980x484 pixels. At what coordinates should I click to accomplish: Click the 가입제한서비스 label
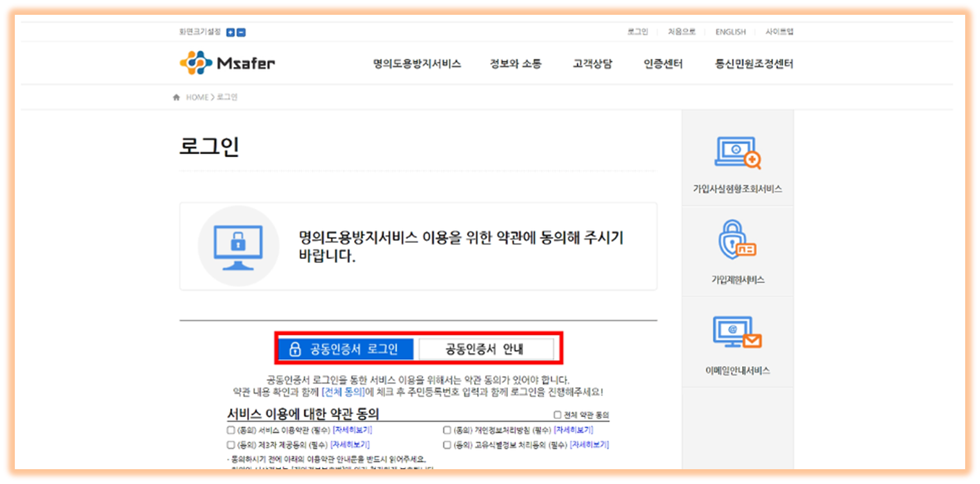tap(738, 280)
